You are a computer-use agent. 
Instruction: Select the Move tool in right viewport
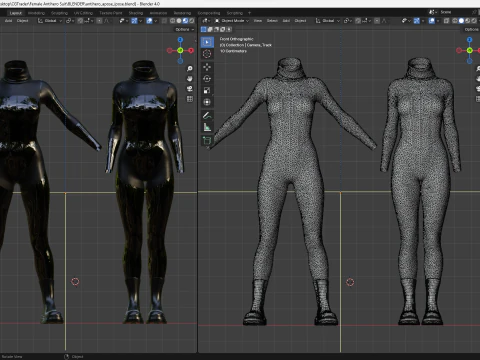pos(207,67)
